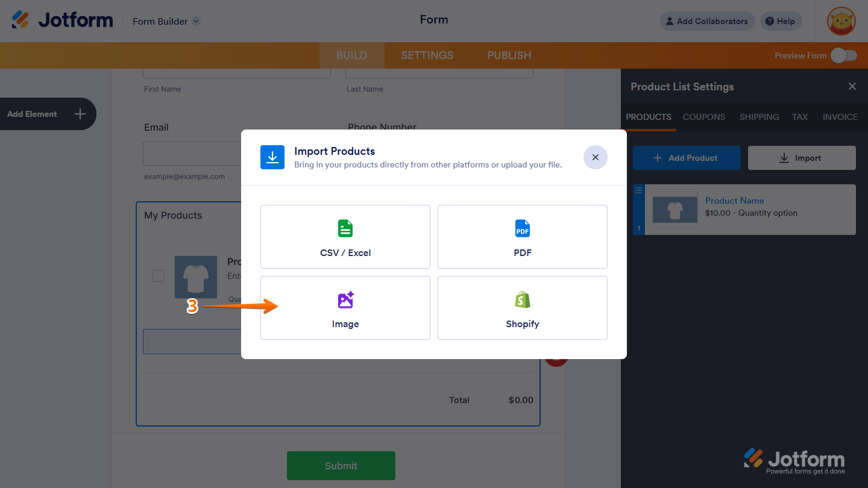Click the green CSV / Excel file icon
Viewport: 868px width, 488px height.
click(345, 229)
